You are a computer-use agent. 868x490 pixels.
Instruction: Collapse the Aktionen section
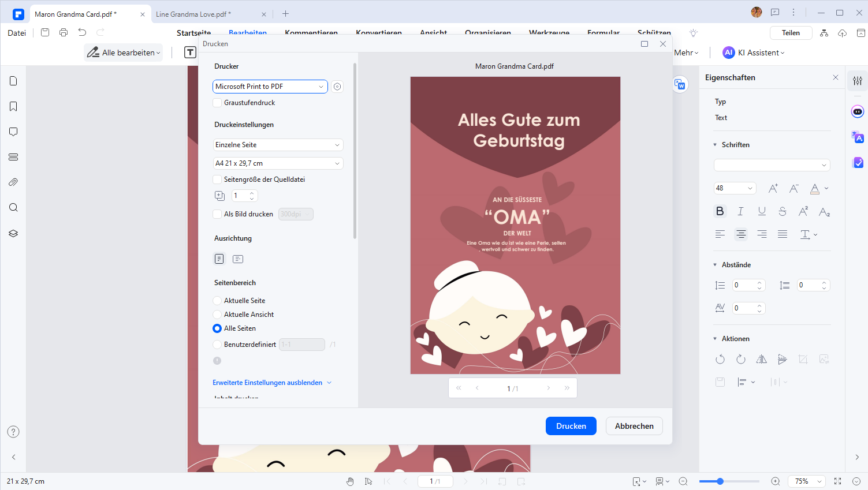[x=715, y=339]
